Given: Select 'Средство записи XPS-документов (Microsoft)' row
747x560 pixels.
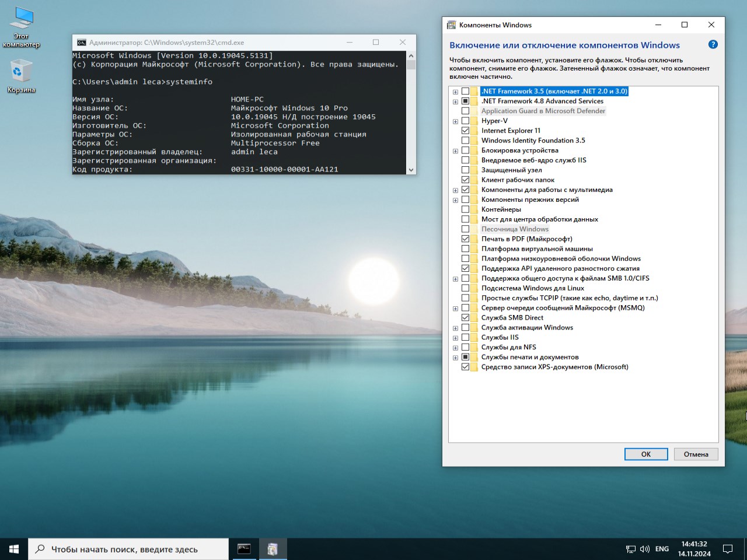Looking at the screenshot, I should click(x=554, y=367).
